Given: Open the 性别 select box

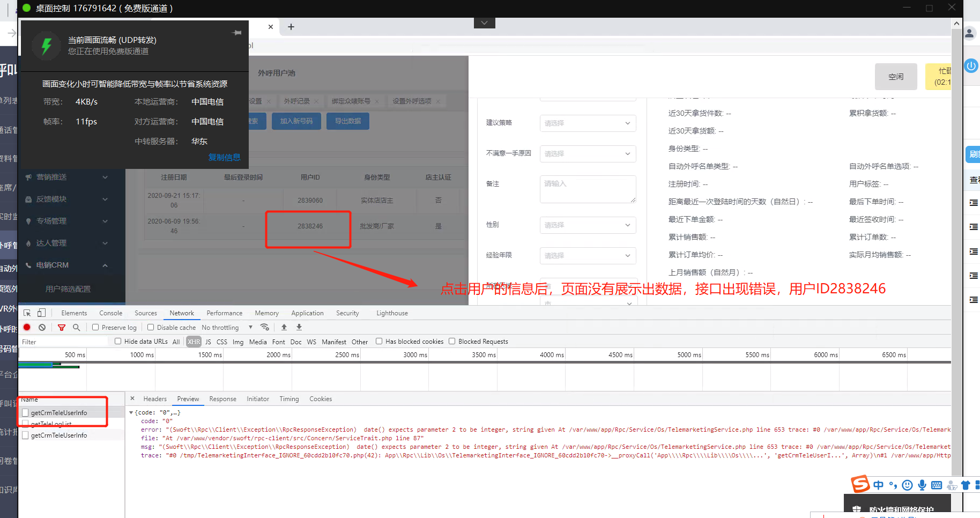Looking at the screenshot, I should 588,225.
